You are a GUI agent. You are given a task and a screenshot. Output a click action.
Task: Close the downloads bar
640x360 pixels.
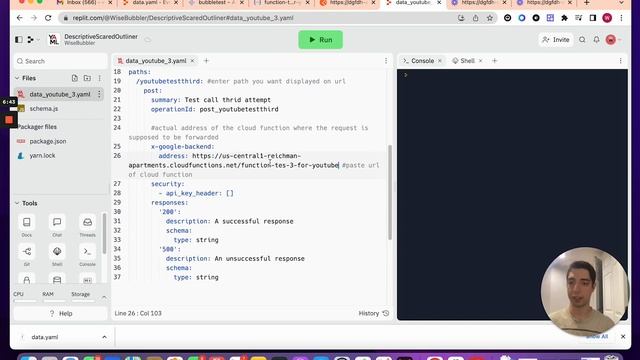(x=623, y=337)
